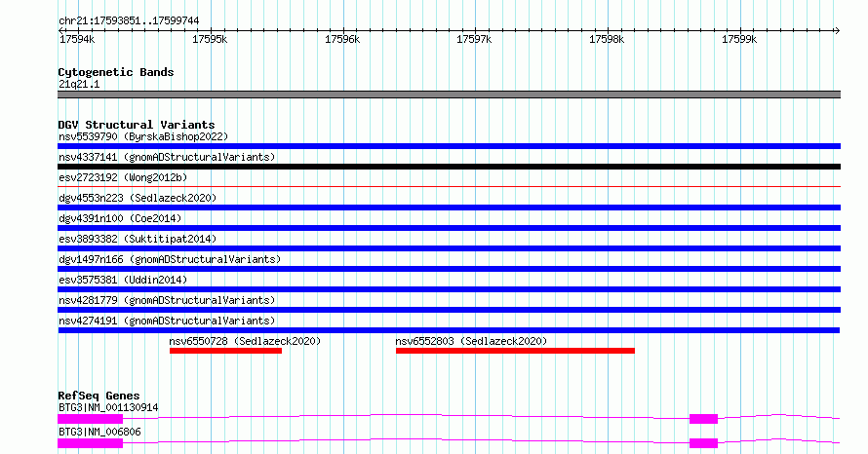The width and height of the screenshot is (868, 454).
Task: Click nsv4274191 (gnomADStructuralVariants) label
Action: [167, 321]
